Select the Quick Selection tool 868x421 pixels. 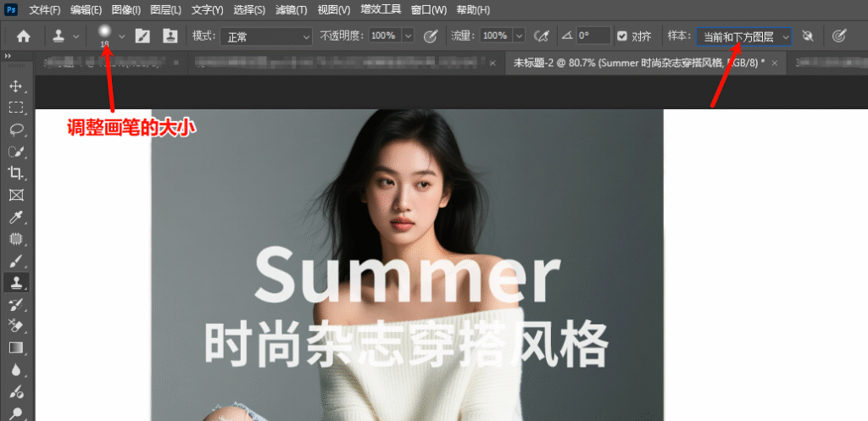coord(16,151)
